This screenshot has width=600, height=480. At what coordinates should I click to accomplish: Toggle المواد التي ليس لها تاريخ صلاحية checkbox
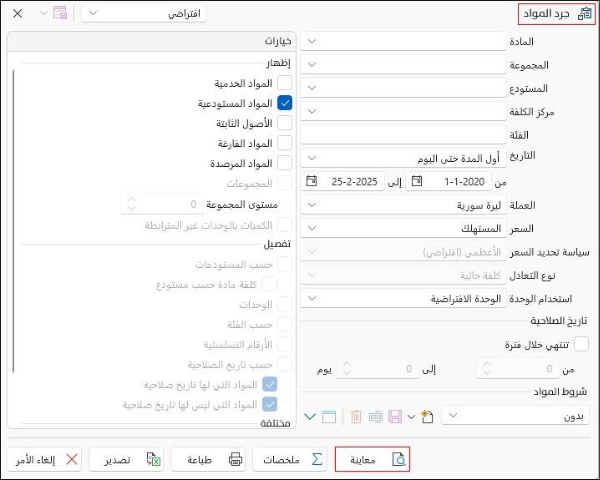[x=270, y=404]
